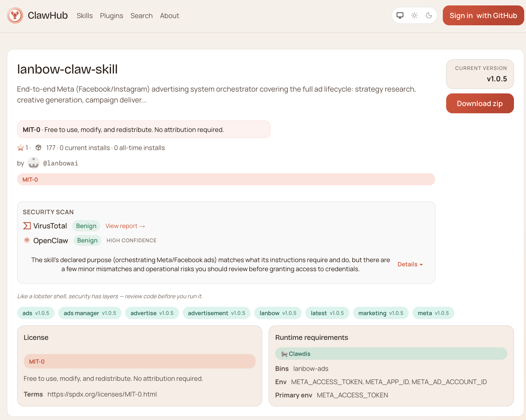Viewport: 526px width, 420px height.
Task: Switch to light theme sun icon
Action: [x=414, y=15]
